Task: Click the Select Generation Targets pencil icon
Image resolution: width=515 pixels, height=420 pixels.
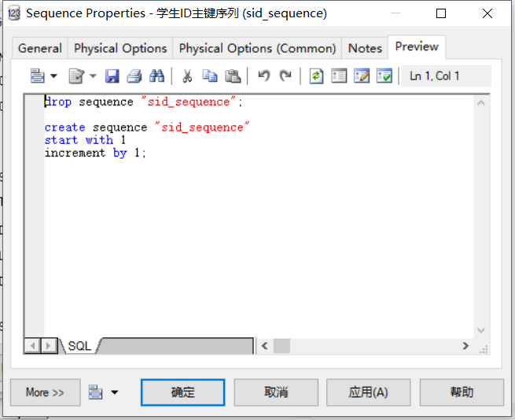Action: tap(362, 76)
